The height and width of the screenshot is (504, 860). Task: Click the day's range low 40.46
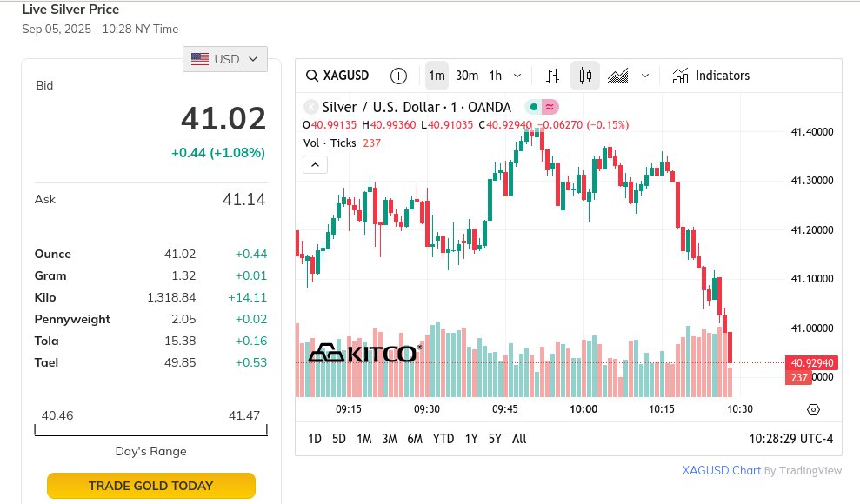click(x=57, y=415)
